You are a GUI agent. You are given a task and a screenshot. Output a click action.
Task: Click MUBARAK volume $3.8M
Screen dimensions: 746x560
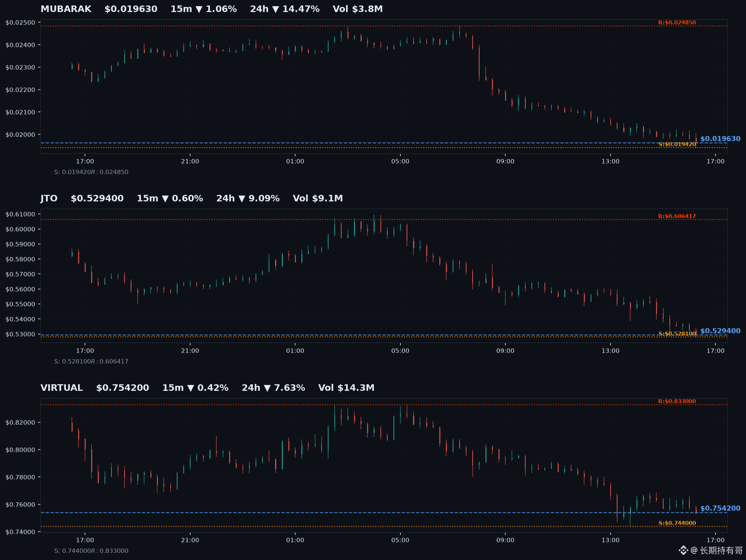pos(358,9)
